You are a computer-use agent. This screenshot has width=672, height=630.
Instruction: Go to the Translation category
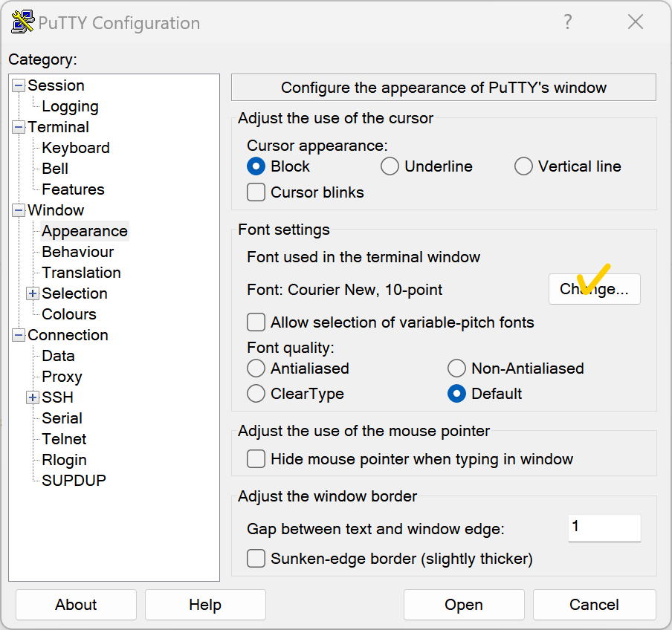pos(82,273)
